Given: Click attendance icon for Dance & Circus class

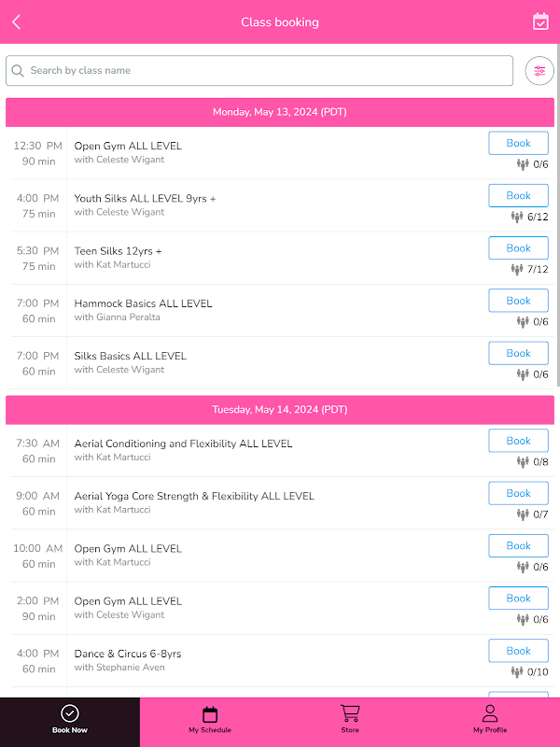Looking at the screenshot, I should [517, 671].
